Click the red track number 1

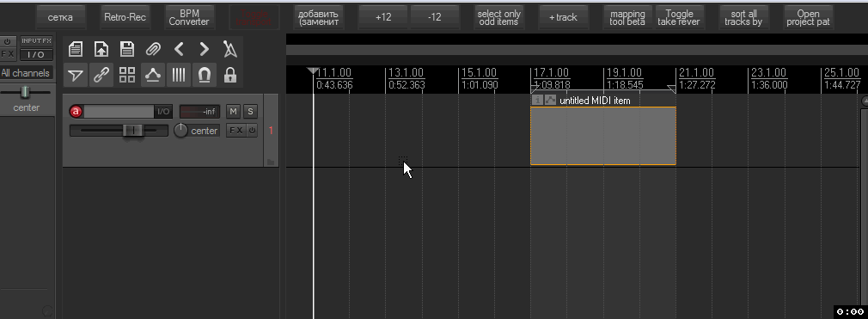point(272,131)
